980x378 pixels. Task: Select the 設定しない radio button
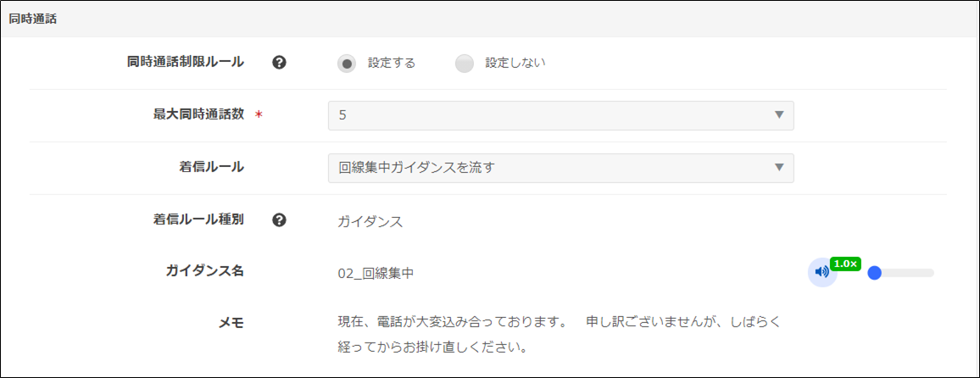coord(464,64)
